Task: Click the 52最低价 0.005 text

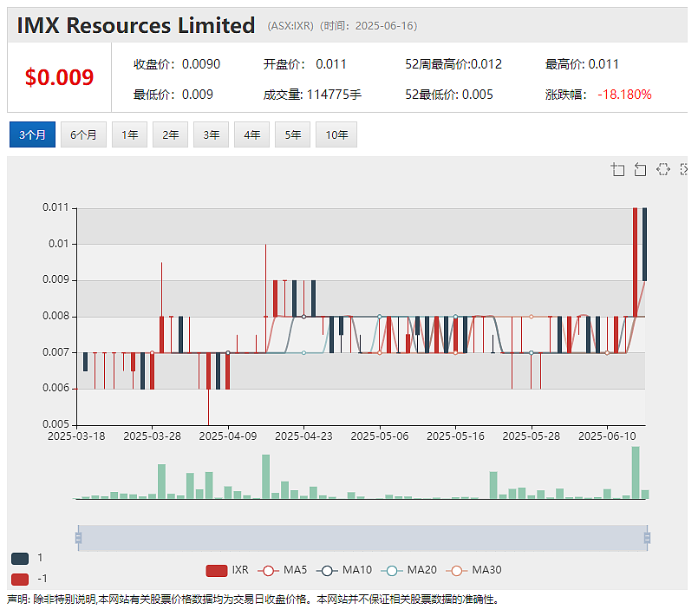Action: (x=449, y=95)
